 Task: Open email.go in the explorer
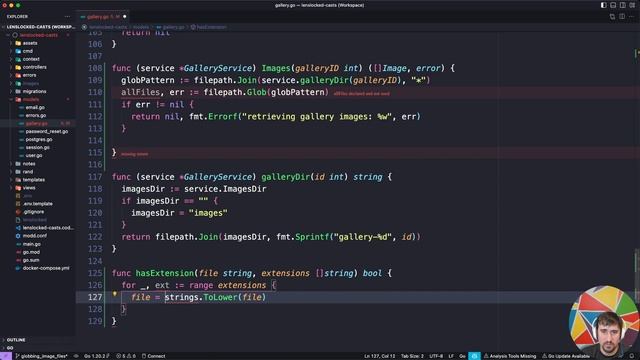click(35, 107)
